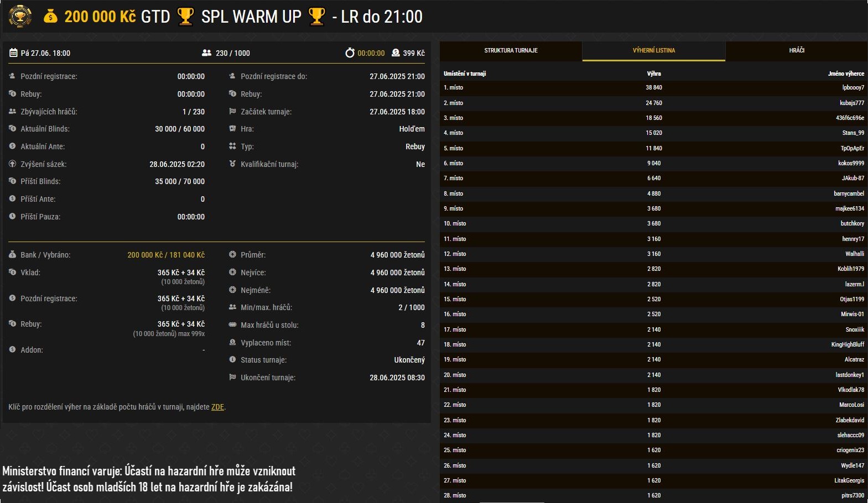Click the money bag icon beside Bank / Vybráno

pos(12,255)
